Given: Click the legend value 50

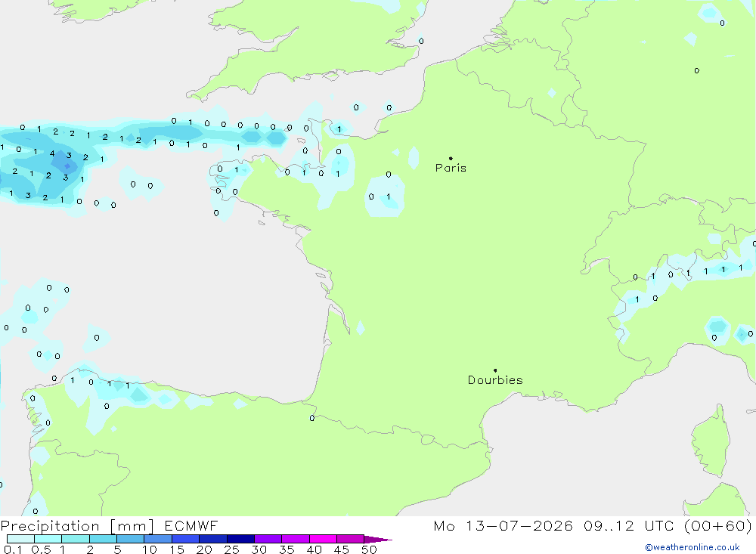Looking at the screenshot, I should coord(370,549).
